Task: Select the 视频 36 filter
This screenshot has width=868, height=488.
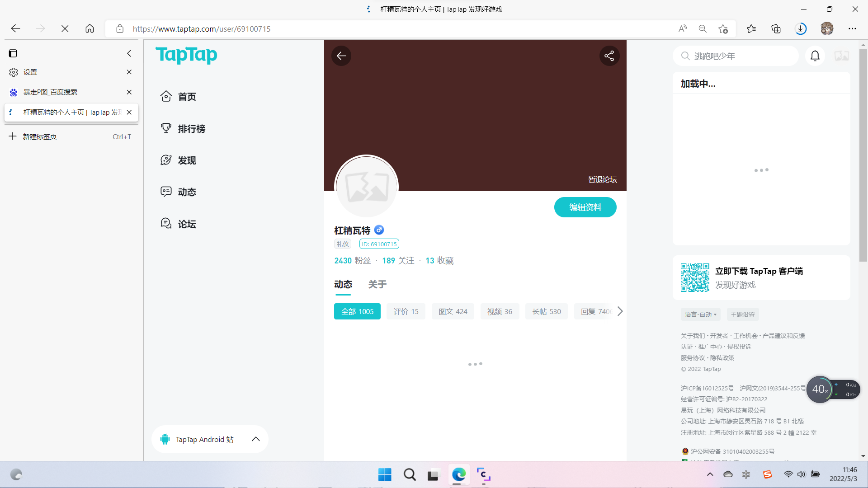Action: click(500, 311)
